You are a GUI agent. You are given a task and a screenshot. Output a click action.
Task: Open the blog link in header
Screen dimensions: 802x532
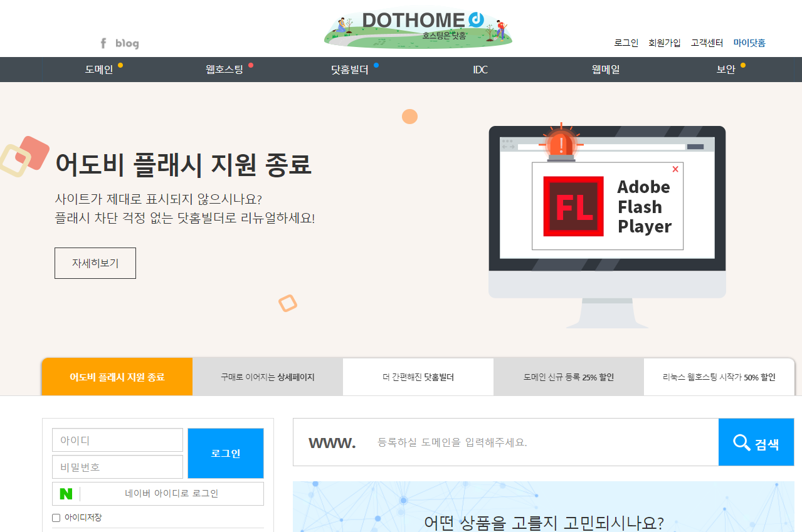coord(127,43)
